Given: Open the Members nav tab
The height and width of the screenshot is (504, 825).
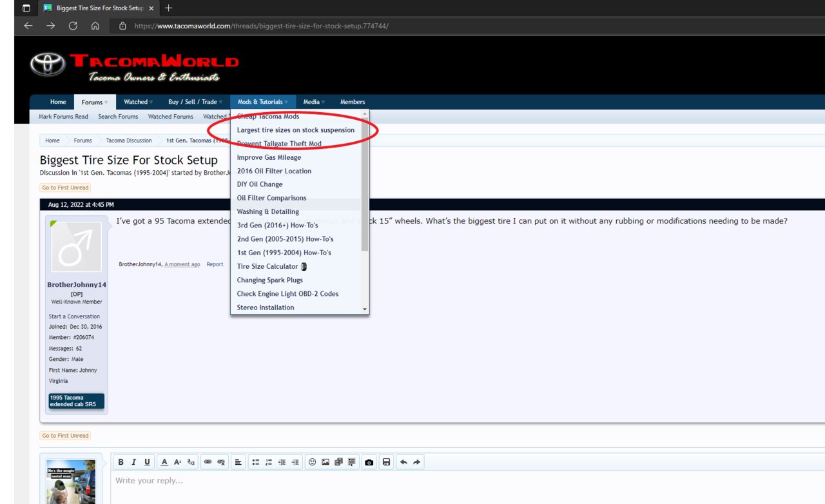Looking at the screenshot, I should [353, 102].
